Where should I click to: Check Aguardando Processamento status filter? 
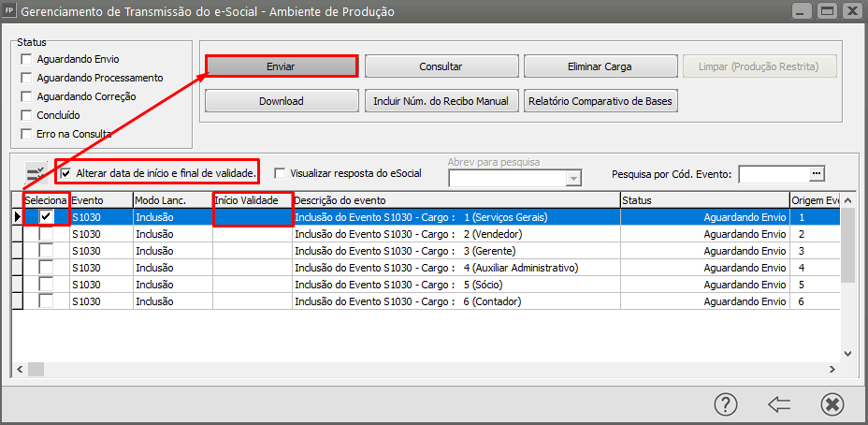click(x=26, y=78)
